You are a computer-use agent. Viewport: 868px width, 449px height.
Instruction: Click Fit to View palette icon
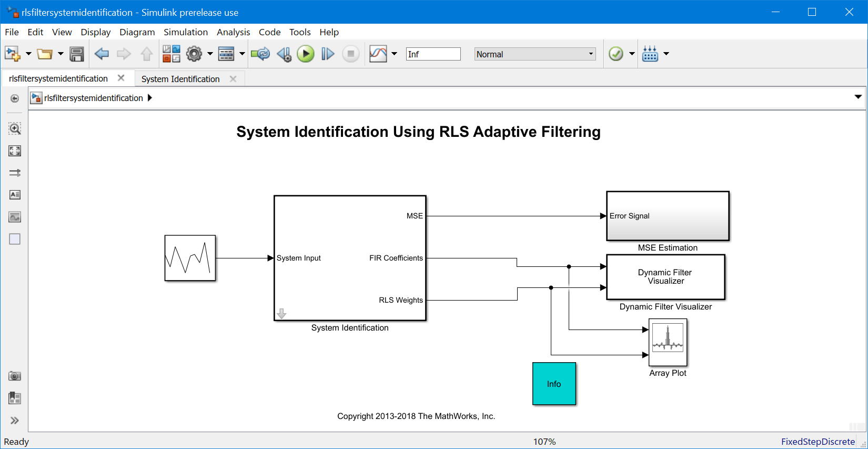pos(15,151)
